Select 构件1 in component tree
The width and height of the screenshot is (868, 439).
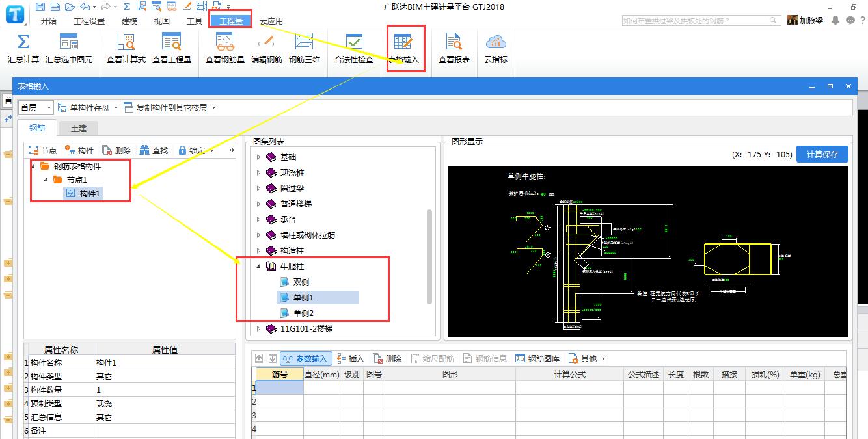coord(83,193)
